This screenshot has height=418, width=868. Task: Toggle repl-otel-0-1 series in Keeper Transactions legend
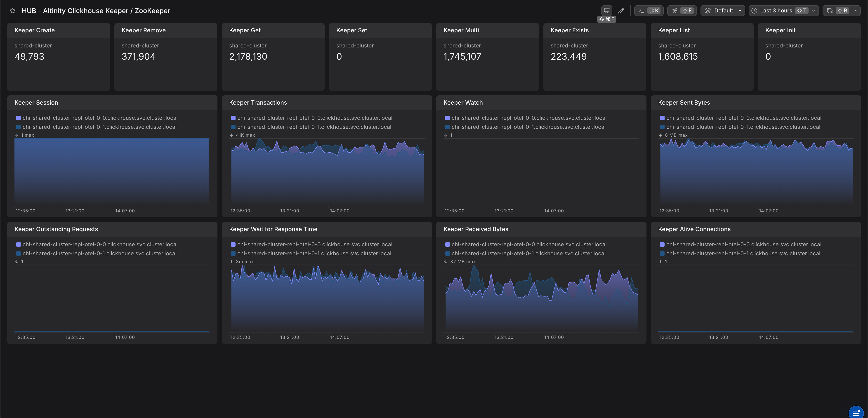pos(314,127)
